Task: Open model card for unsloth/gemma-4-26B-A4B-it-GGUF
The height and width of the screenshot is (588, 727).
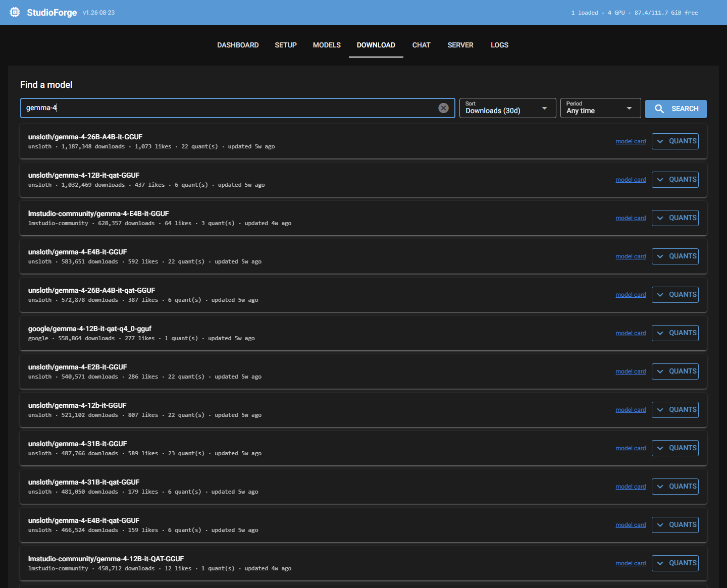Action: [x=631, y=141]
